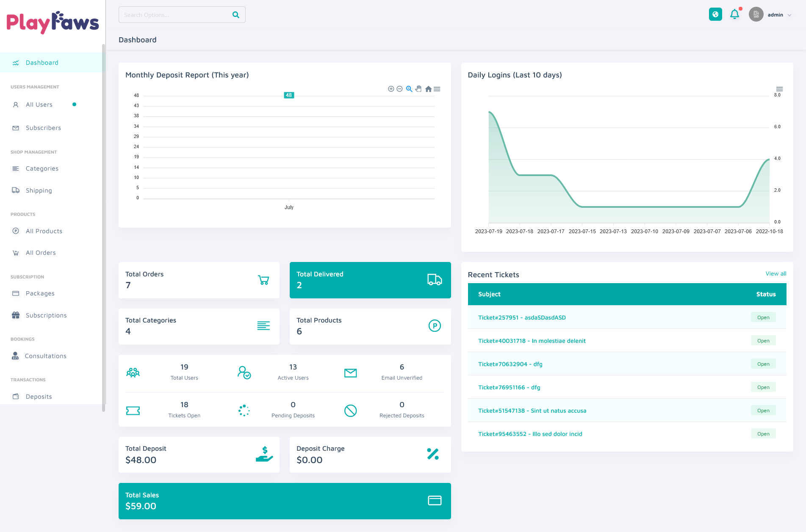Image resolution: width=806 pixels, height=532 pixels.
Task: Reset chart zoom with home icon
Action: point(428,89)
